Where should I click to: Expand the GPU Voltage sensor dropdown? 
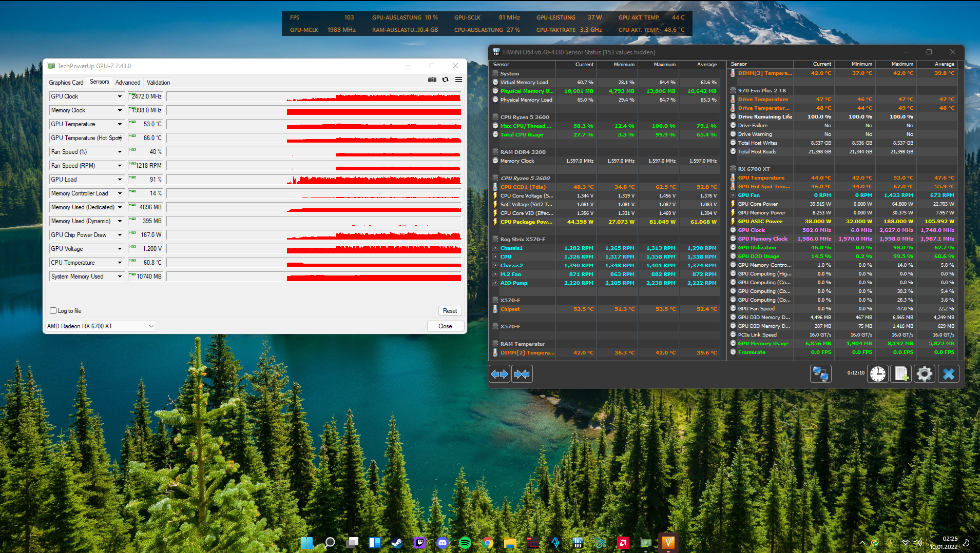tap(120, 249)
